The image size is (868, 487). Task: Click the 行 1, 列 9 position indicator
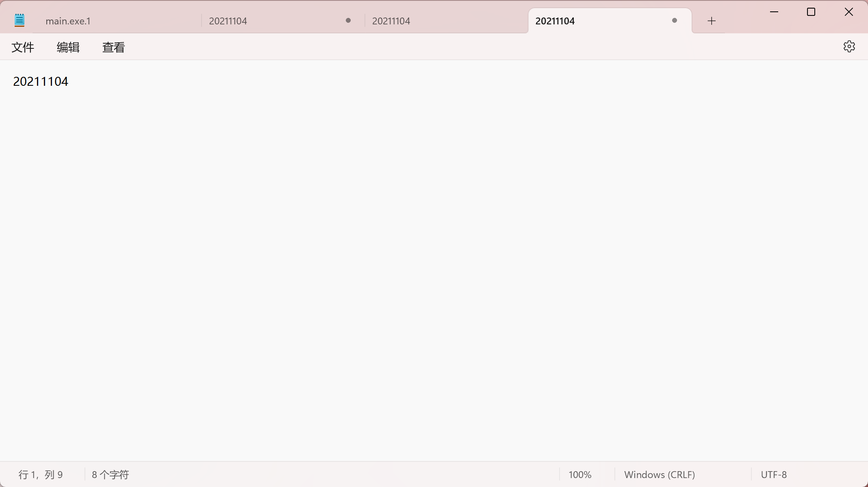coord(41,474)
